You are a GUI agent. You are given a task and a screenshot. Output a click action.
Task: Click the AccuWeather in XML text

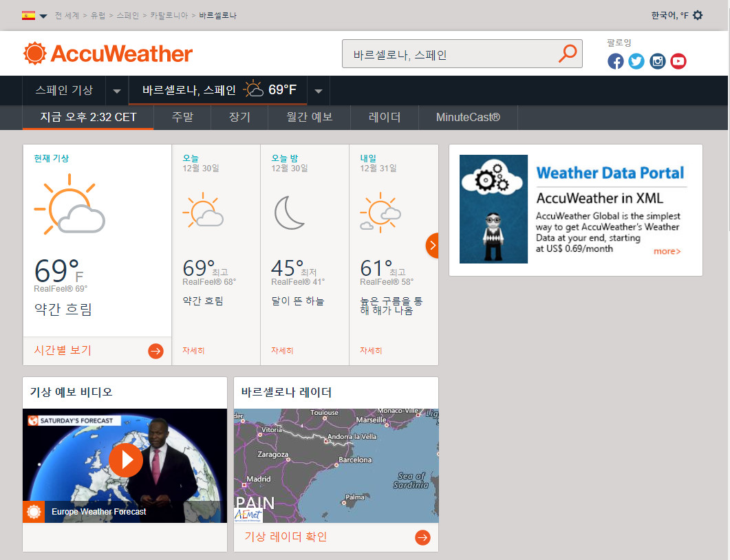[x=600, y=198]
